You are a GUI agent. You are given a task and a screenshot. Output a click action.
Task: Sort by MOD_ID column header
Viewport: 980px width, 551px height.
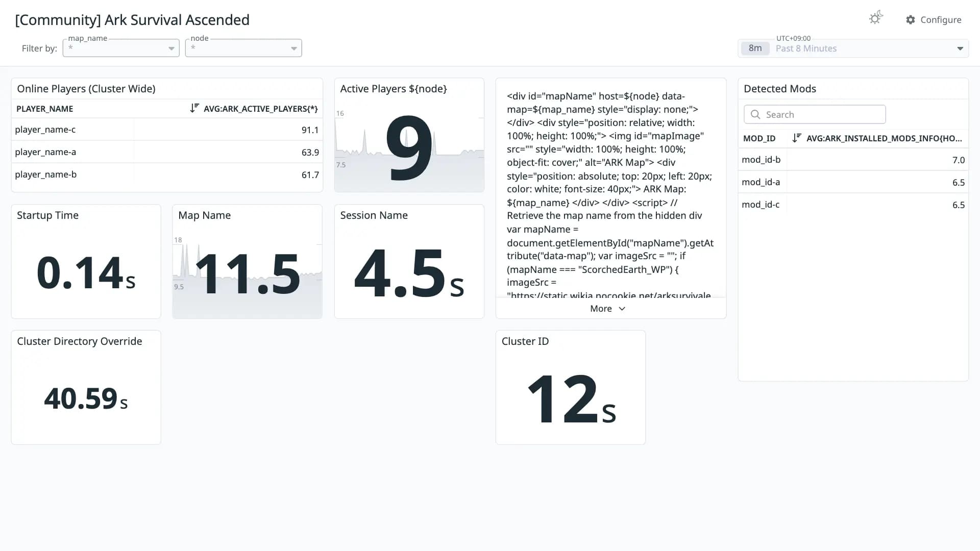tap(759, 138)
